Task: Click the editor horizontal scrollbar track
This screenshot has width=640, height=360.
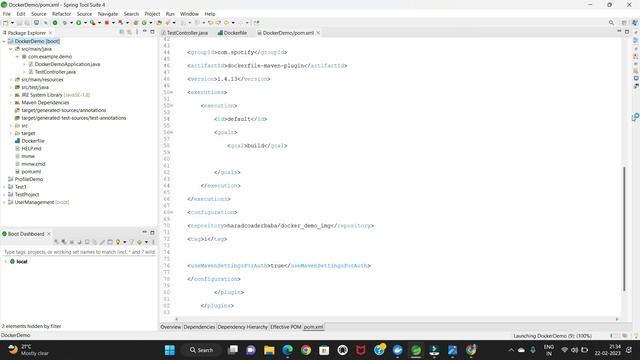Action: (x=397, y=319)
